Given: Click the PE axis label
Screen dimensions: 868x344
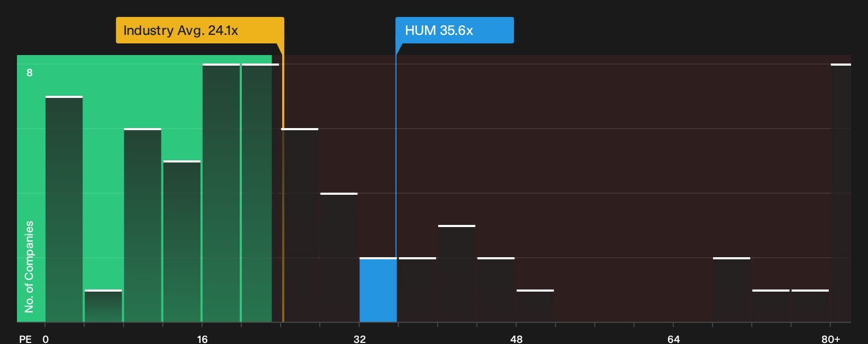Looking at the screenshot, I should [25, 339].
